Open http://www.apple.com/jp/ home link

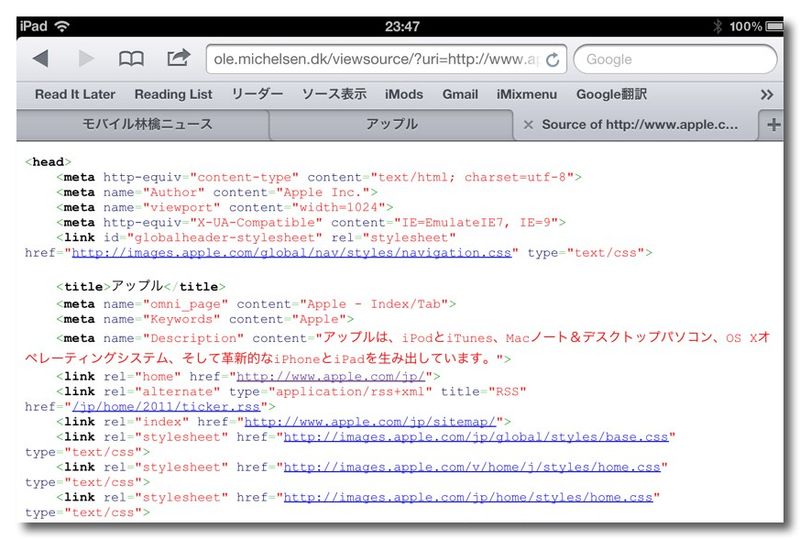pos(331,377)
